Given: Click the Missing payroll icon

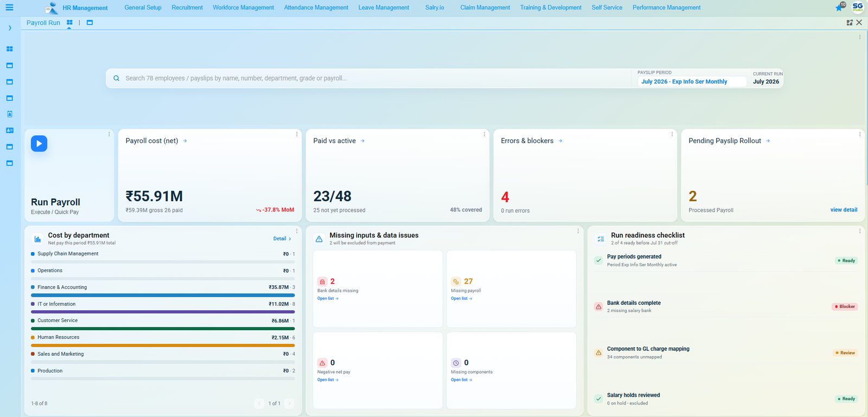Looking at the screenshot, I should pyautogui.click(x=456, y=281).
